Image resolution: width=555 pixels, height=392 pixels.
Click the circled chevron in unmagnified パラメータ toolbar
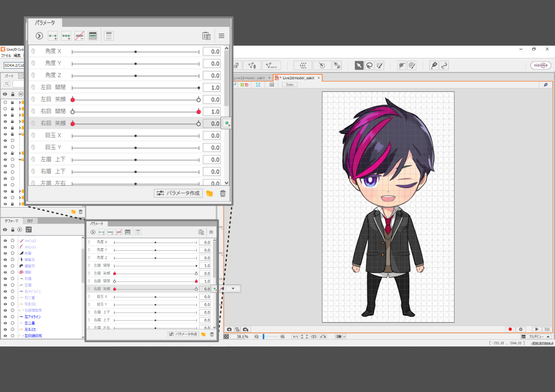(x=93, y=232)
